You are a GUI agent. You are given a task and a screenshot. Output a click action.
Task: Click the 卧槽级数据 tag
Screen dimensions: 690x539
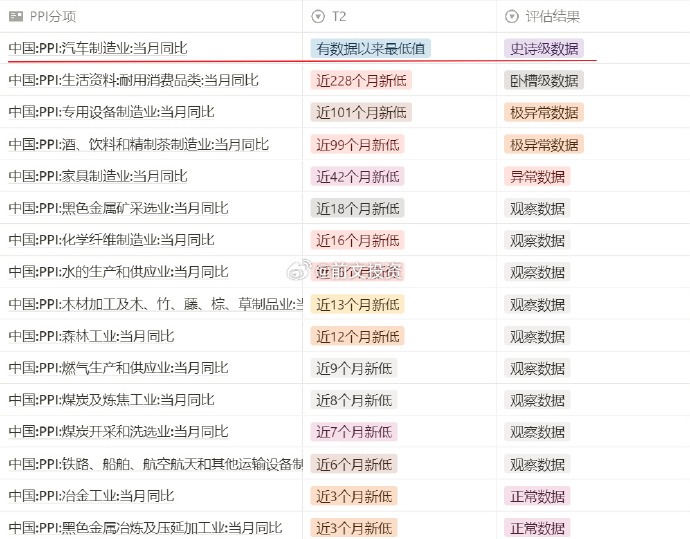pos(544,81)
